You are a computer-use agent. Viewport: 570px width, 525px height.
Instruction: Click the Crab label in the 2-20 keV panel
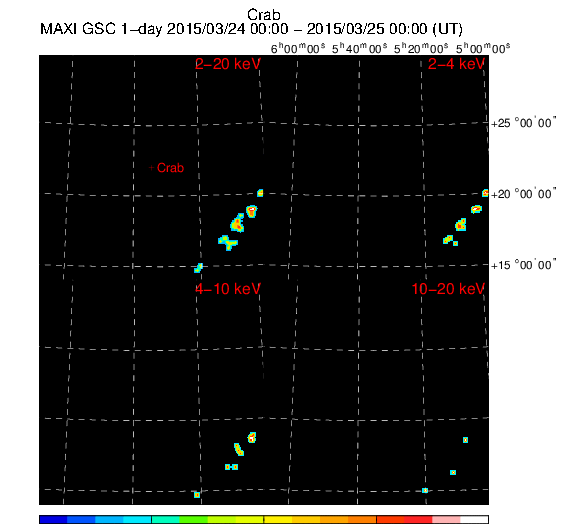point(170,168)
